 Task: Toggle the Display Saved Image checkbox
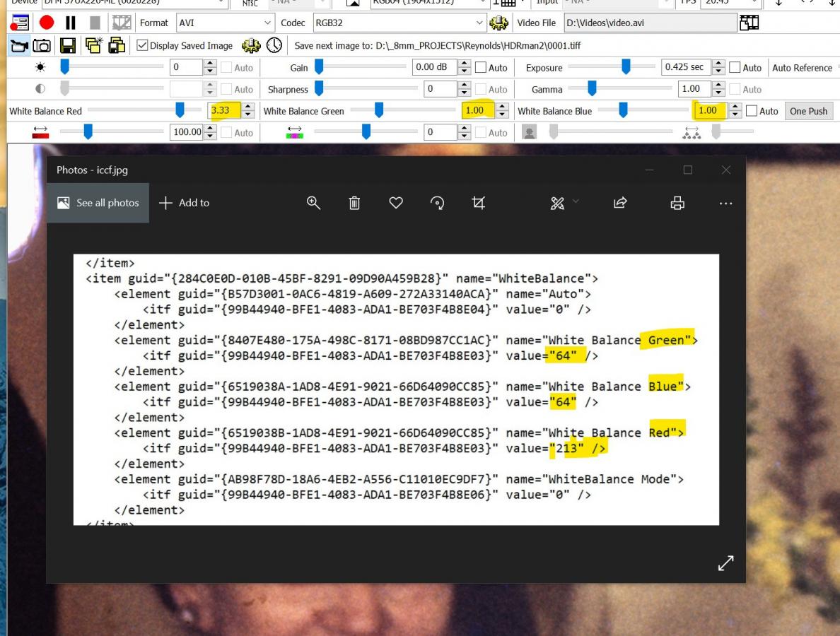tap(142, 45)
